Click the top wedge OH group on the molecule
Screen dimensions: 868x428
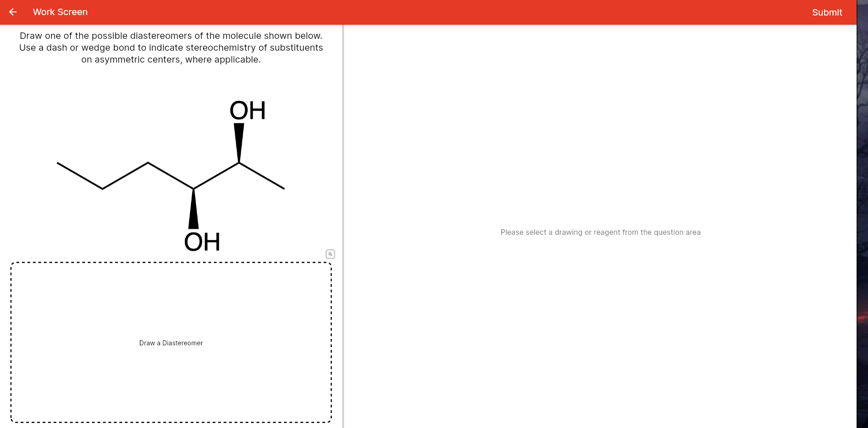pos(248,110)
